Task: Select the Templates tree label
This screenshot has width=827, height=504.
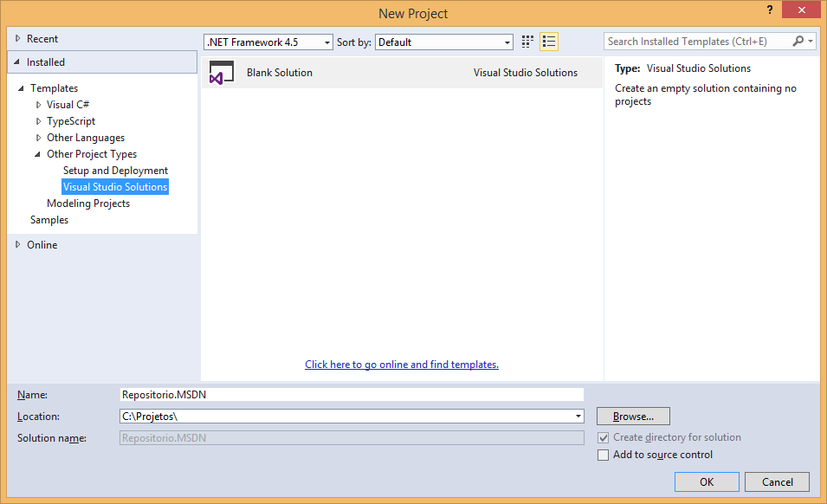Action: 54,88
